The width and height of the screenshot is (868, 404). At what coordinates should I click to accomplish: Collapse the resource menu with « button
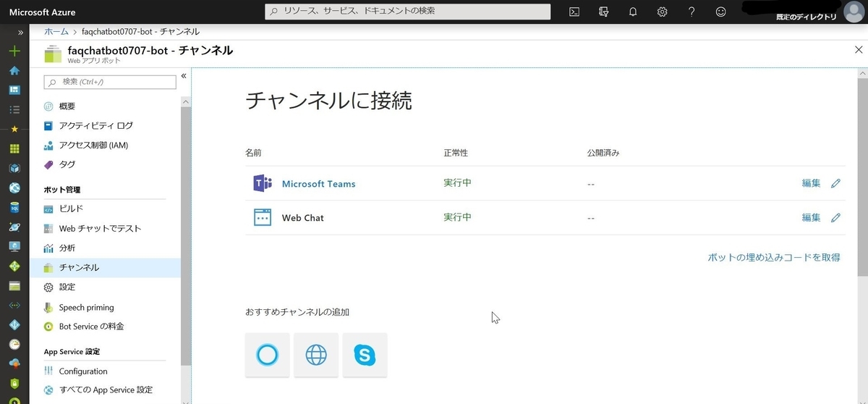(x=184, y=75)
